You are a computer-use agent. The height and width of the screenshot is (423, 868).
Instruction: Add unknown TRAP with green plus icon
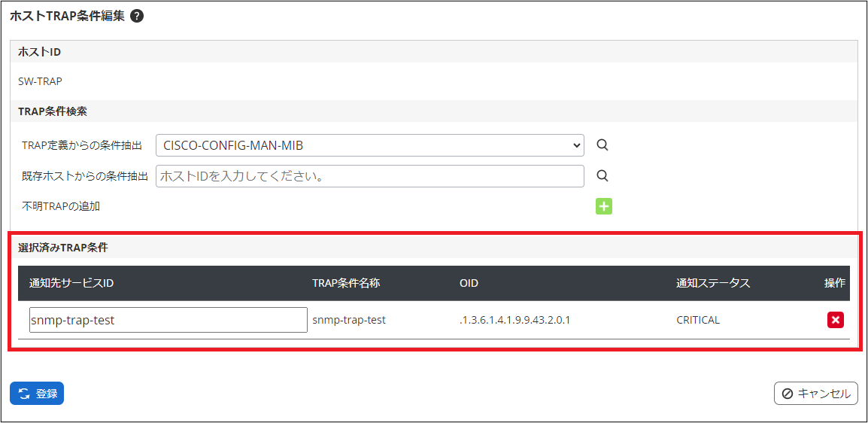[x=604, y=206]
